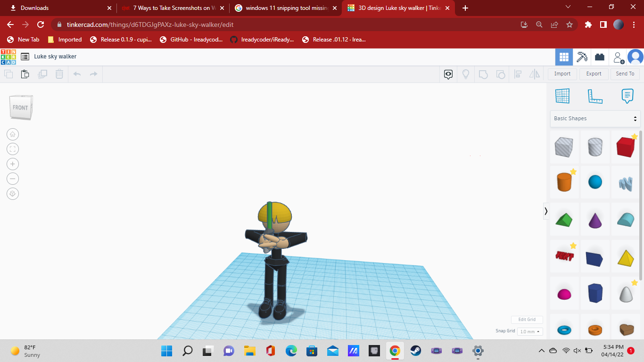Toggle the Show all light bulb icon

466,74
